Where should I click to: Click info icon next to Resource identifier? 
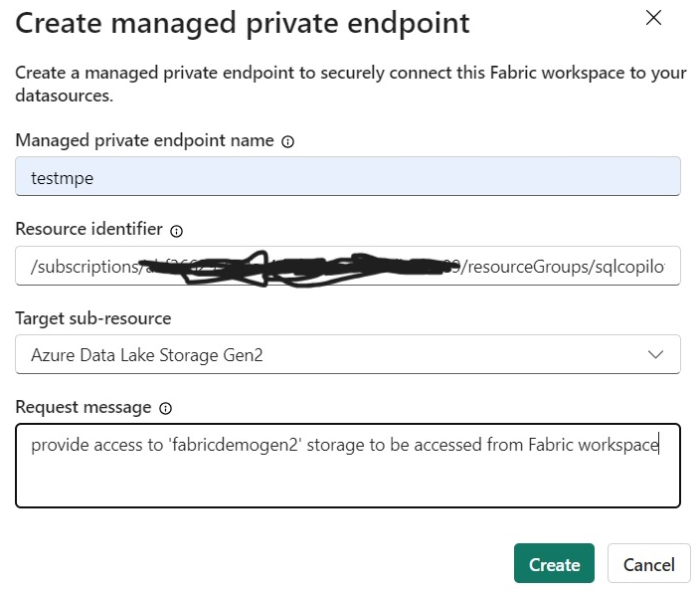176,231
